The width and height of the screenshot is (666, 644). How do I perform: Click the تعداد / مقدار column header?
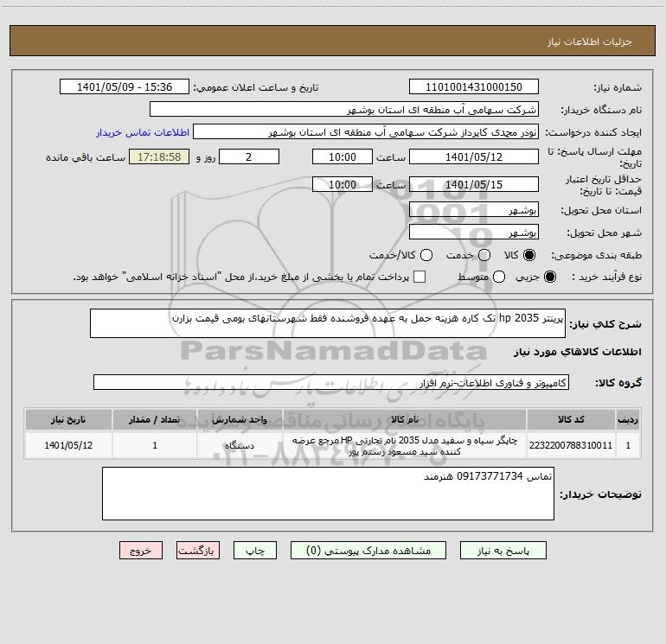pyautogui.click(x=155, y=419)
